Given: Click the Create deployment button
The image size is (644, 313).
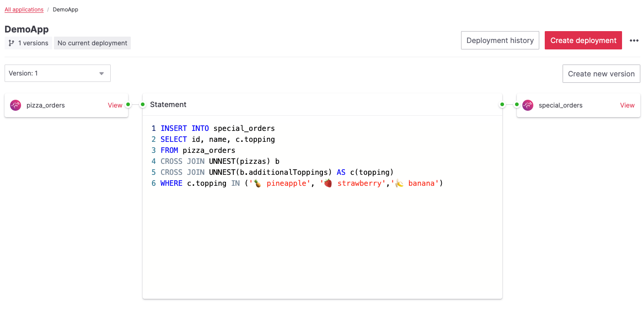Looking at the screenshot, I should pos(583,40).
